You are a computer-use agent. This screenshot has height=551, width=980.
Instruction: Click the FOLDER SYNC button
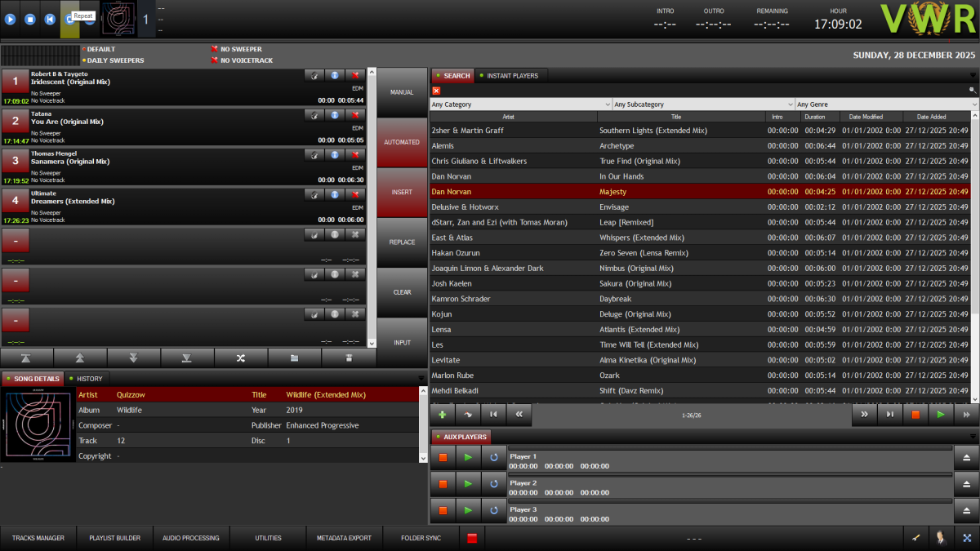420,538
